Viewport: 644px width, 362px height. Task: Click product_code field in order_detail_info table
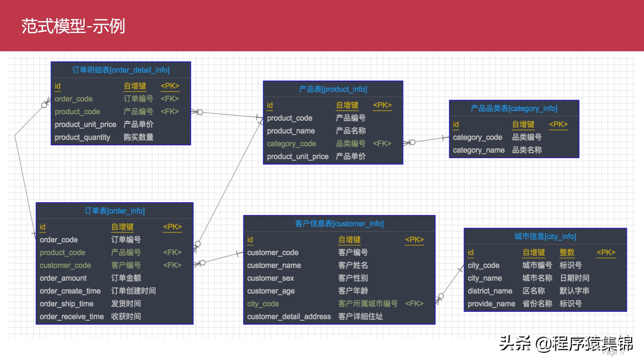coord(77,111)
